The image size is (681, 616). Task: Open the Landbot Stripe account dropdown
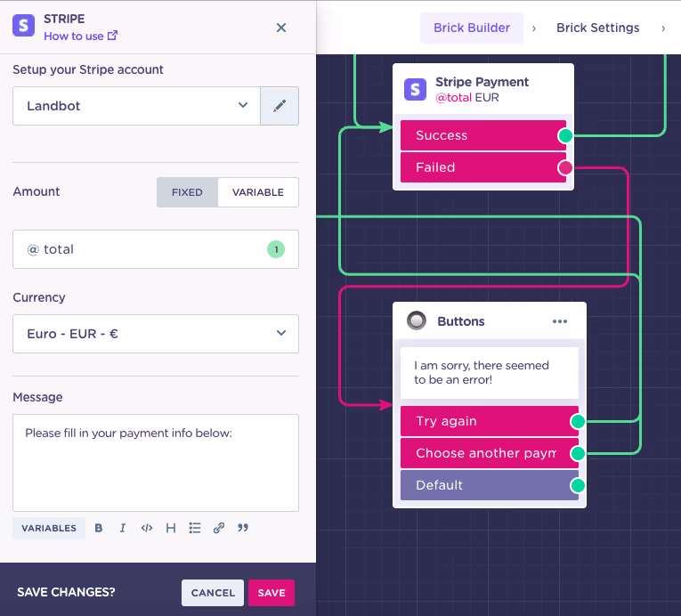136,106
